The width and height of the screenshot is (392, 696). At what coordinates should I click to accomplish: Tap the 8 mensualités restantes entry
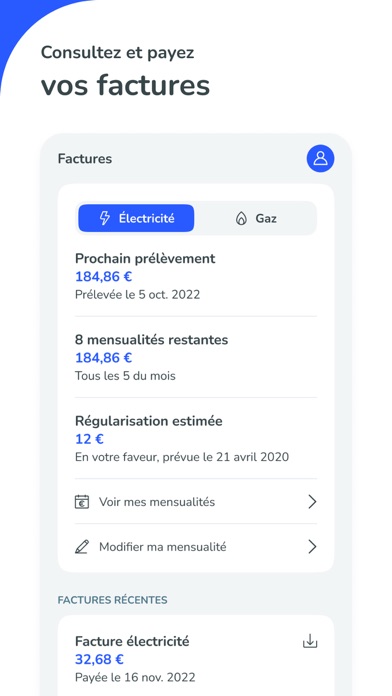coord(196,357)
